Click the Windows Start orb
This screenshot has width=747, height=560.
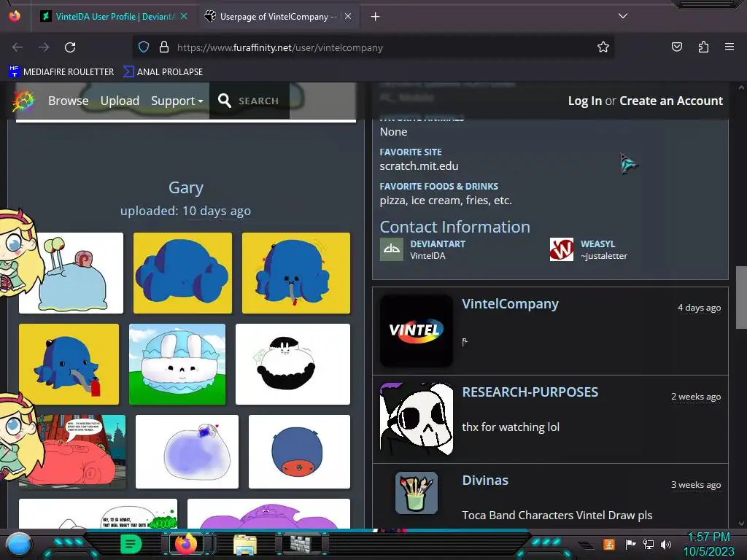pos(19,544)
